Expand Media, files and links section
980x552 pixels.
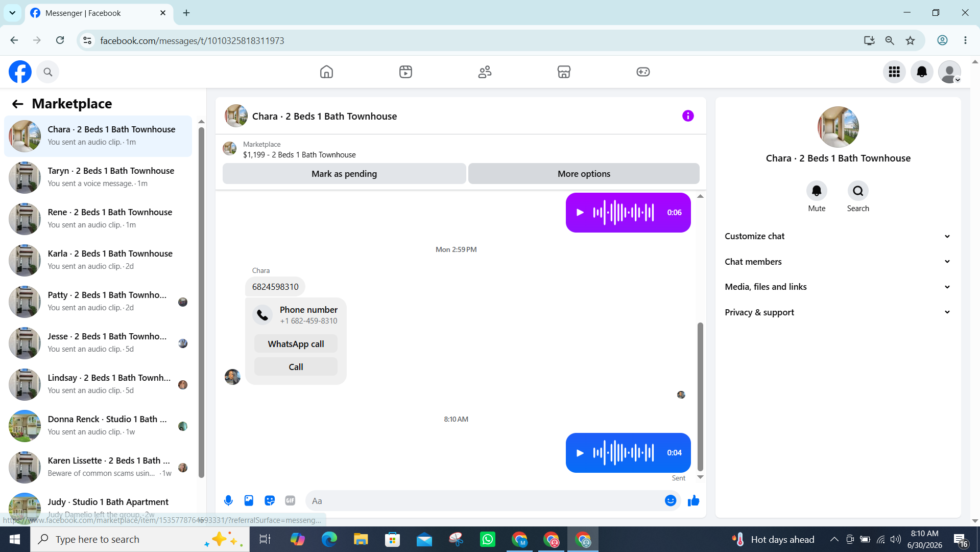[x=838, y=287]
